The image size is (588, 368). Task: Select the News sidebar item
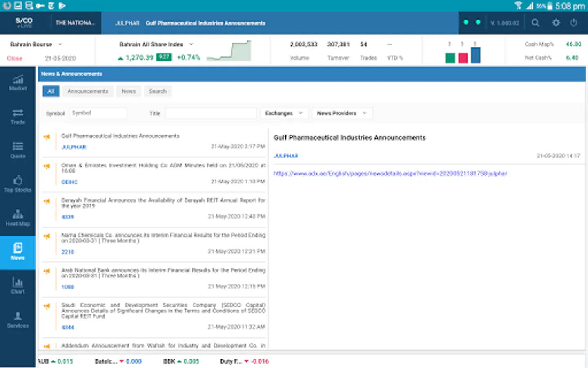click(18, 252)
